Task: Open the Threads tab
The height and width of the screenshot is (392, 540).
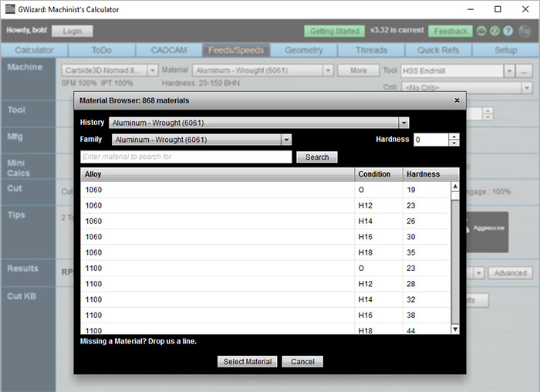Action: coord(371,50)
